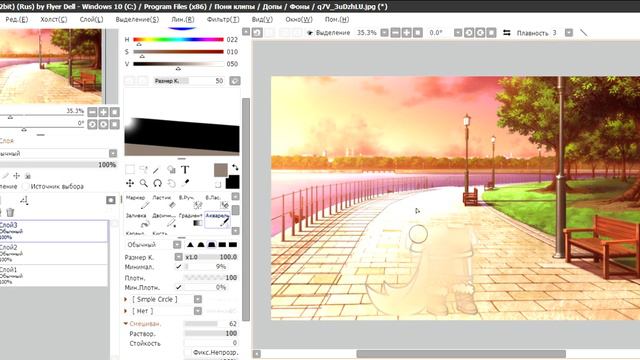Open the Плавность stabilizer dropdown
The width and height of the screenshot is (640, 360).
[569, 33]
